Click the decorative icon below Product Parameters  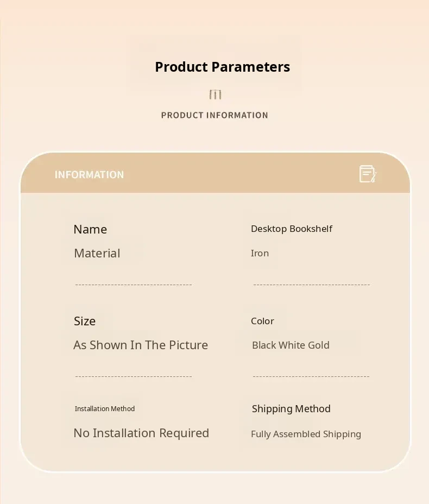(x=216, y=95)
